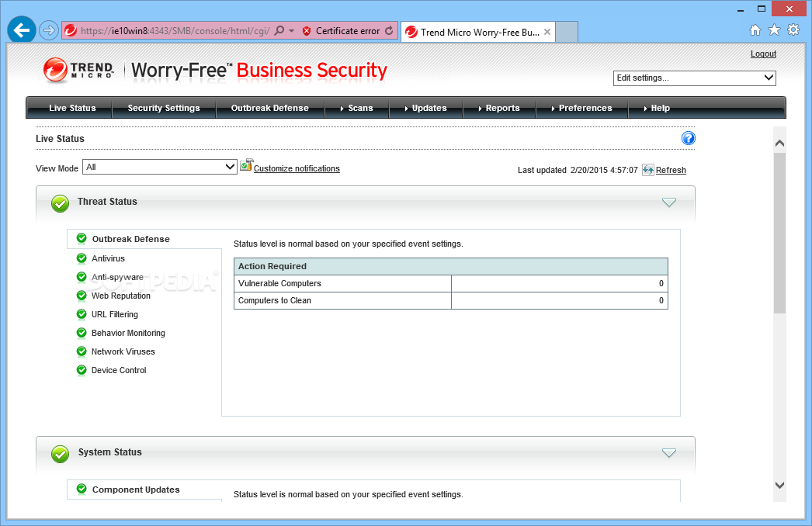Close the Trend Micro browser tab
The image size is (812, 526).
(547, 32)
